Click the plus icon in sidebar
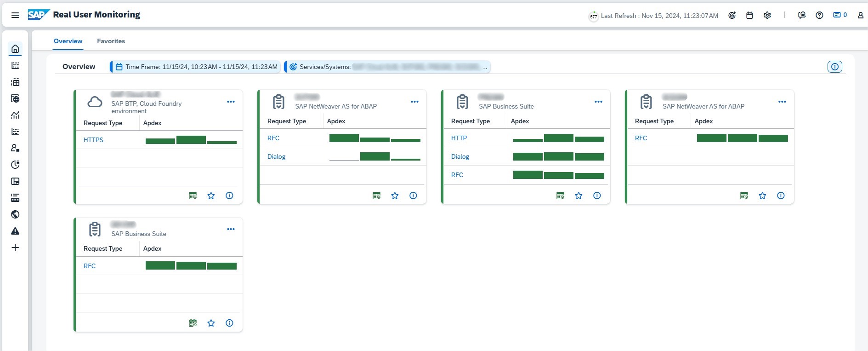 coord(15,247)
